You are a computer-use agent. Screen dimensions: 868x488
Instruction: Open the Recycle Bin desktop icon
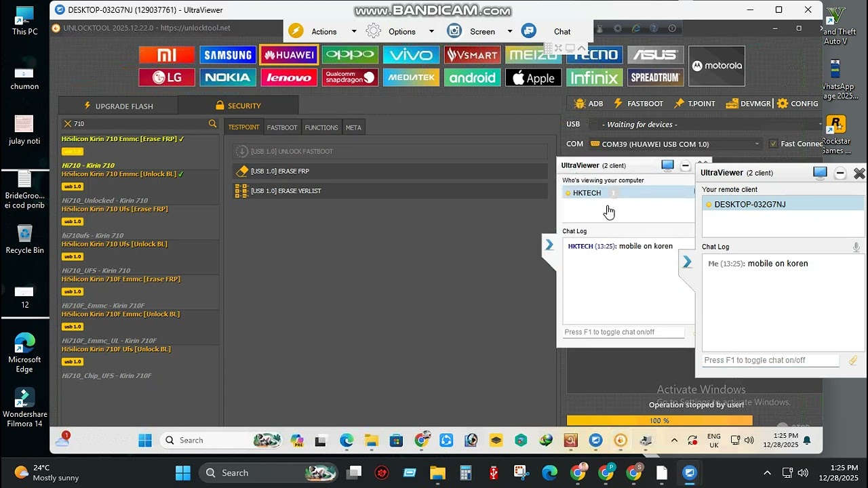tap(24, 239)
